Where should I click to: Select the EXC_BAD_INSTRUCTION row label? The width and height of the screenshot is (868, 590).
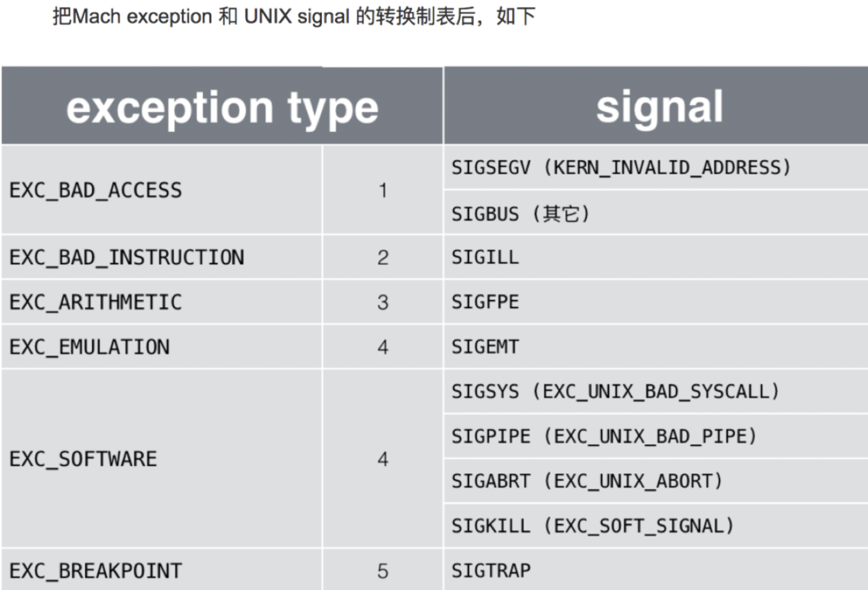pos(161,257)
